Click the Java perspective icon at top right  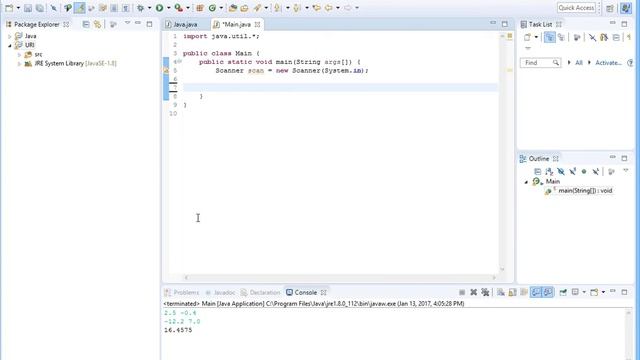pos(625,8)
